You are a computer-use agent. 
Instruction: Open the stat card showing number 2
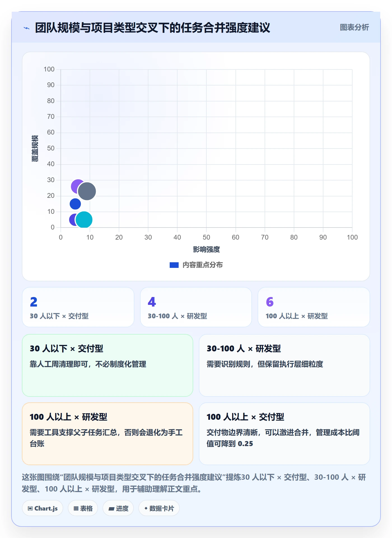(x=78, y=307)
